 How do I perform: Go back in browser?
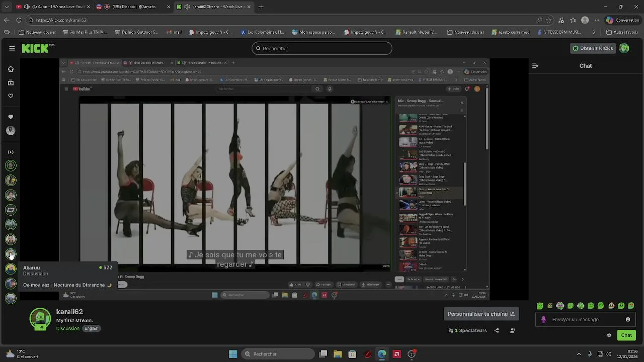pos(7,20)
